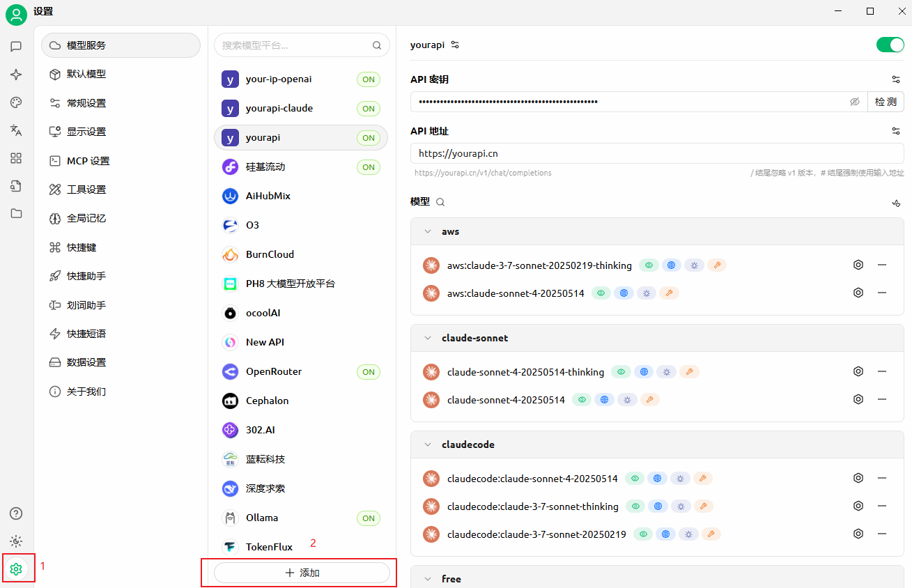This screenshot has height=588, width=912.
Task: Open API key list settings icon
Action: 896,79
